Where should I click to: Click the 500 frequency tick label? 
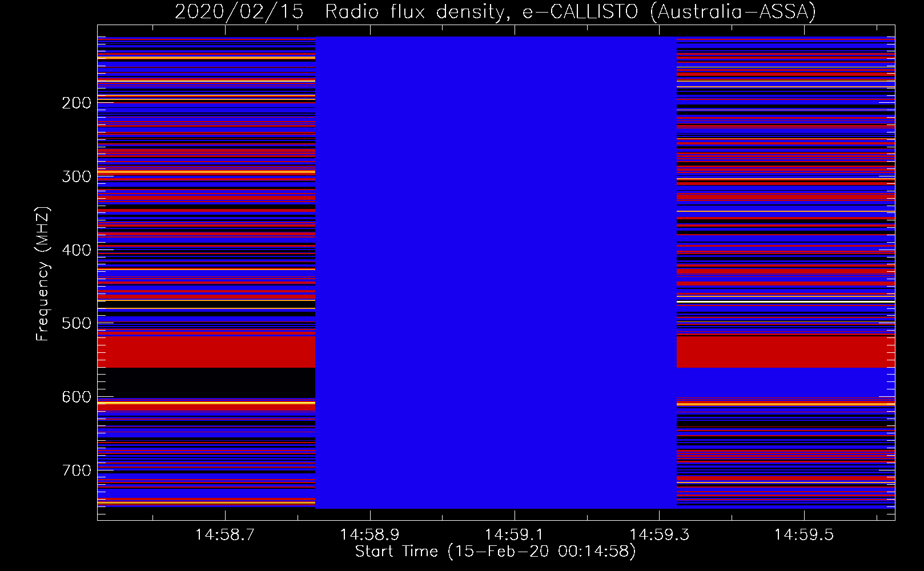(x=77, y=323)
